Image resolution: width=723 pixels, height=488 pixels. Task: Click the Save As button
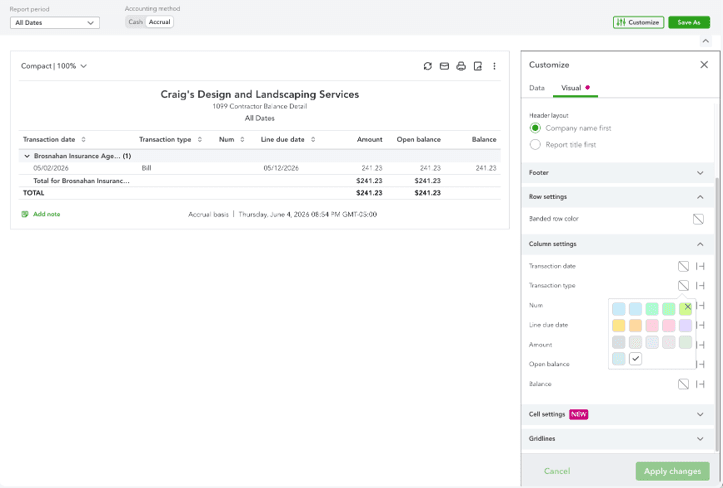coord(689,22)
